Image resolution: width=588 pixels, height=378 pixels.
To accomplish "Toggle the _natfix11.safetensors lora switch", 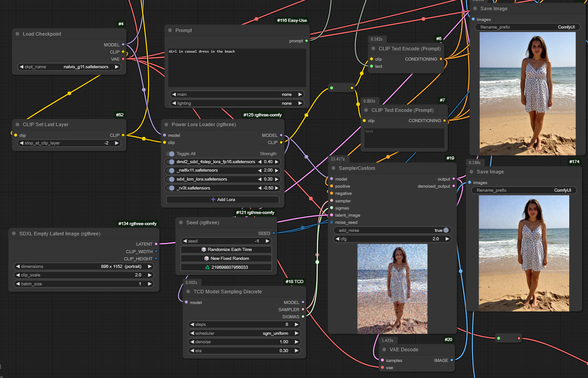I will (x=171, y=170).
